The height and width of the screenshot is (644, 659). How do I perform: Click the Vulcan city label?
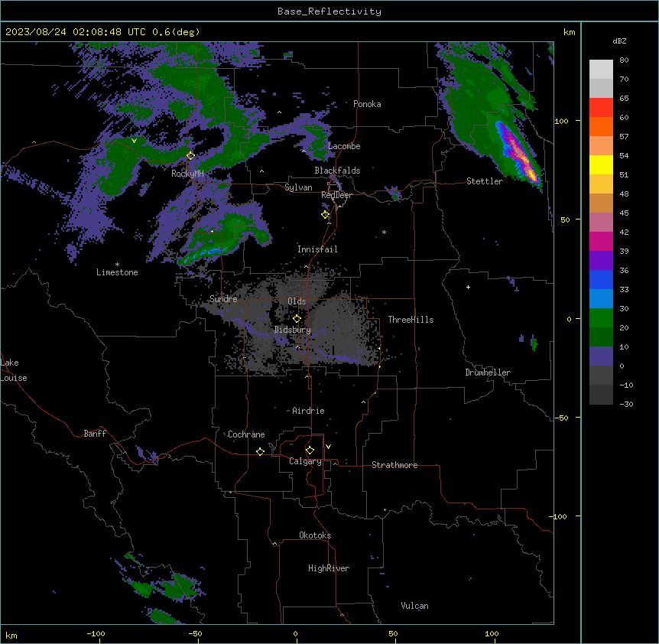(x=415, y=606)
